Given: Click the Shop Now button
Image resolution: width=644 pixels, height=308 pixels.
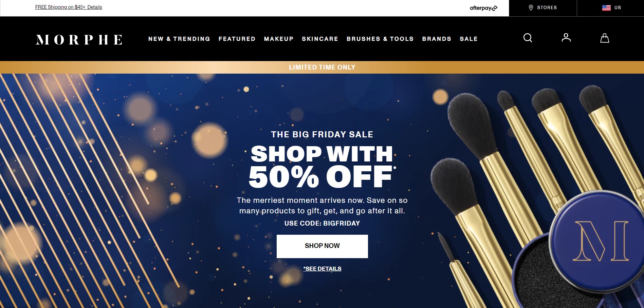Looking at the screenshot, I should point(322,246).
